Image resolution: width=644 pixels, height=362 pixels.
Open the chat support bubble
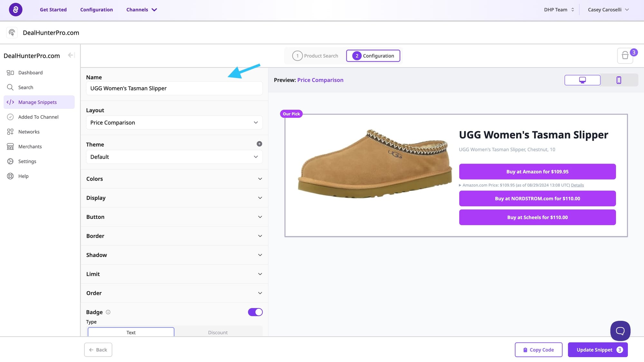click(620, 330)
